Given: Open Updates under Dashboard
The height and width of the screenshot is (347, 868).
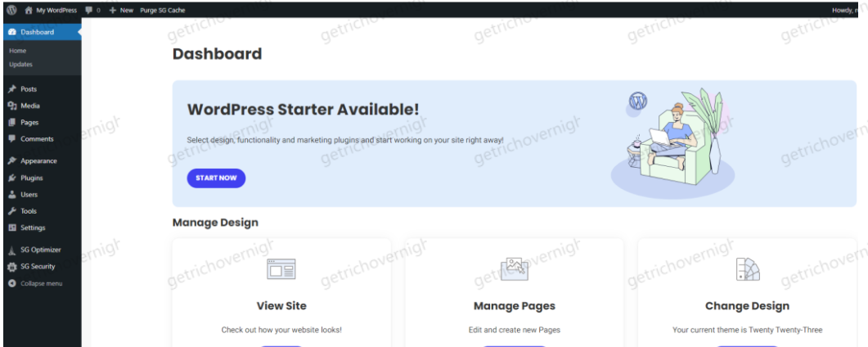Looking at the screenshot, I should tap(21, 64).
